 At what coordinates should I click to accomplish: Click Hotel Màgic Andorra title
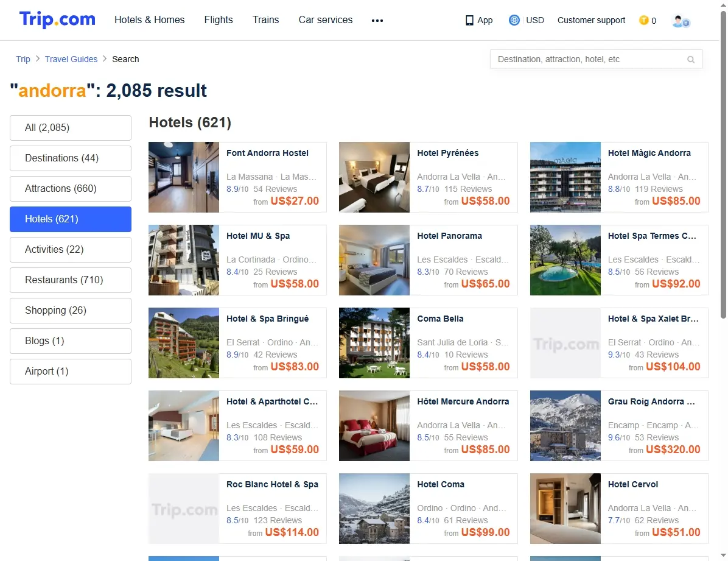click(649, 153)
